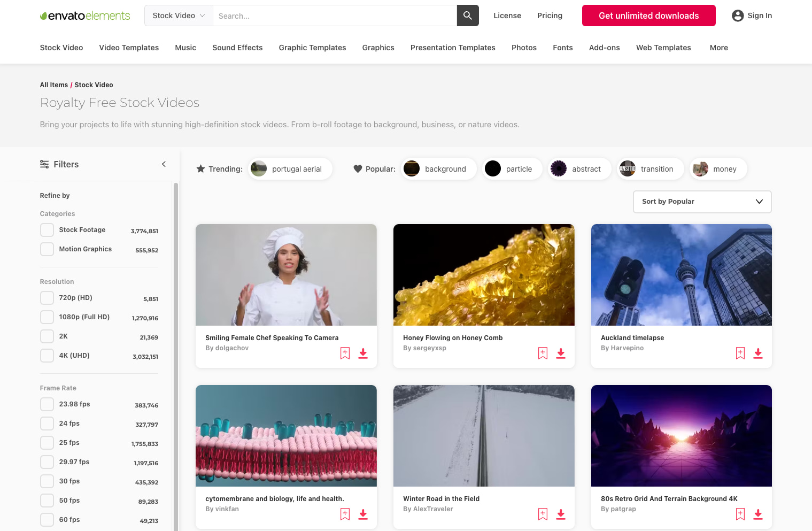812x531 pixels.
Task: Click the Filters icon in the sidebar
Action: (x=44, y=164)
